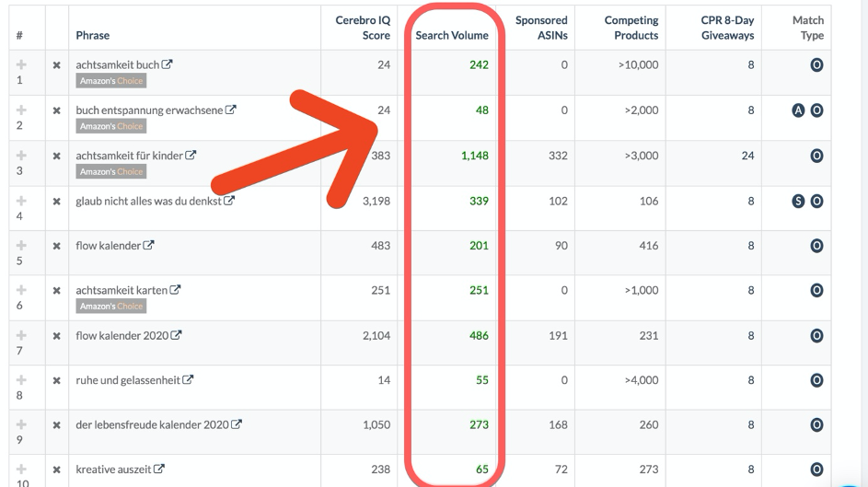Open external link for 'der lebensfreude kalender 2020'
This screenshot has height=487, width=868.
pyautogui.click(x=237, y=424)
